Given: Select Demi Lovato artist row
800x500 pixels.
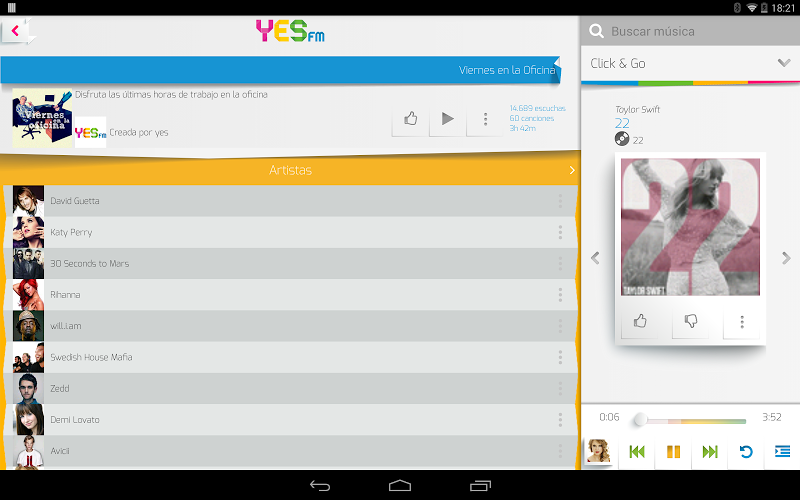Looking at the screenshot, I should point(290,419).
